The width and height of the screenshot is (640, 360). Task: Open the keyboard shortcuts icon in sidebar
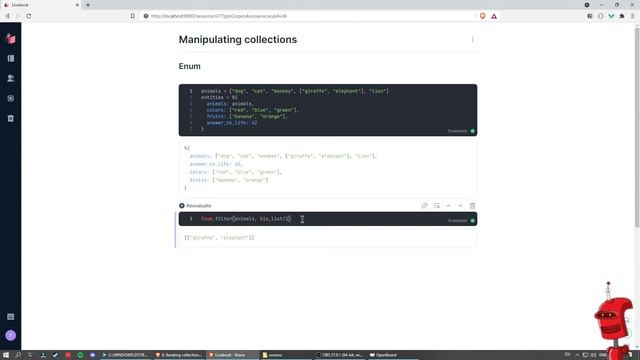(x=11, y=317)
